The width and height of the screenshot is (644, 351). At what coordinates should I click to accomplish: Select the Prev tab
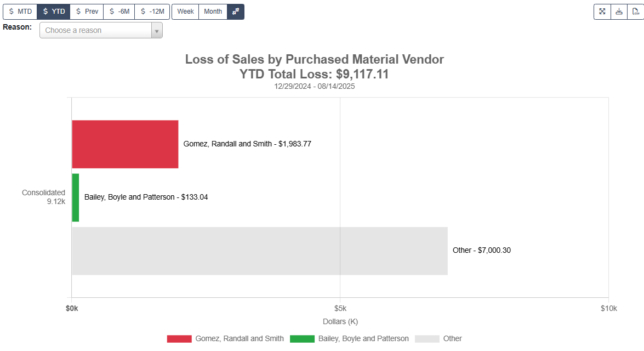point(87,11)
